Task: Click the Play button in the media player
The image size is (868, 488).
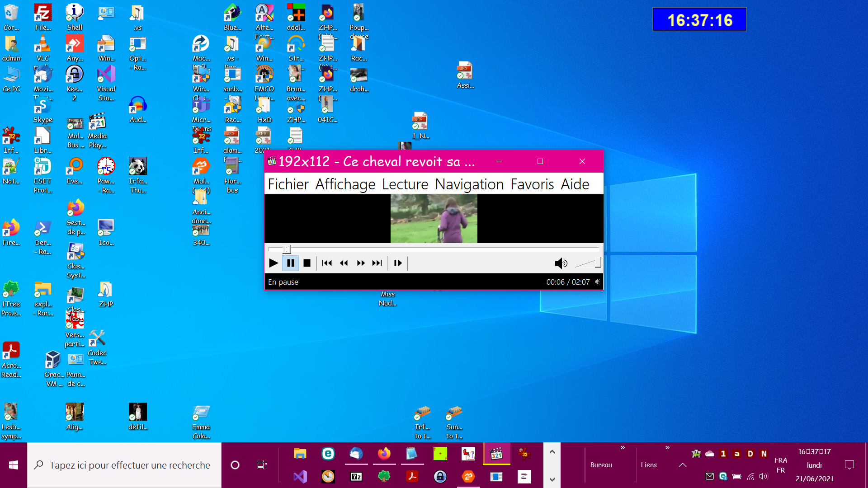Action: point(273,263)
